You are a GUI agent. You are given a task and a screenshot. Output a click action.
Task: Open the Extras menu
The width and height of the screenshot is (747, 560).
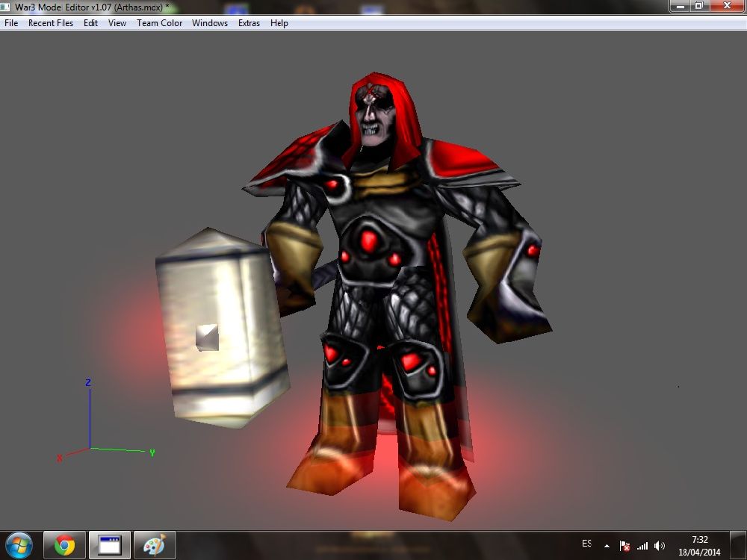(249, 23)
